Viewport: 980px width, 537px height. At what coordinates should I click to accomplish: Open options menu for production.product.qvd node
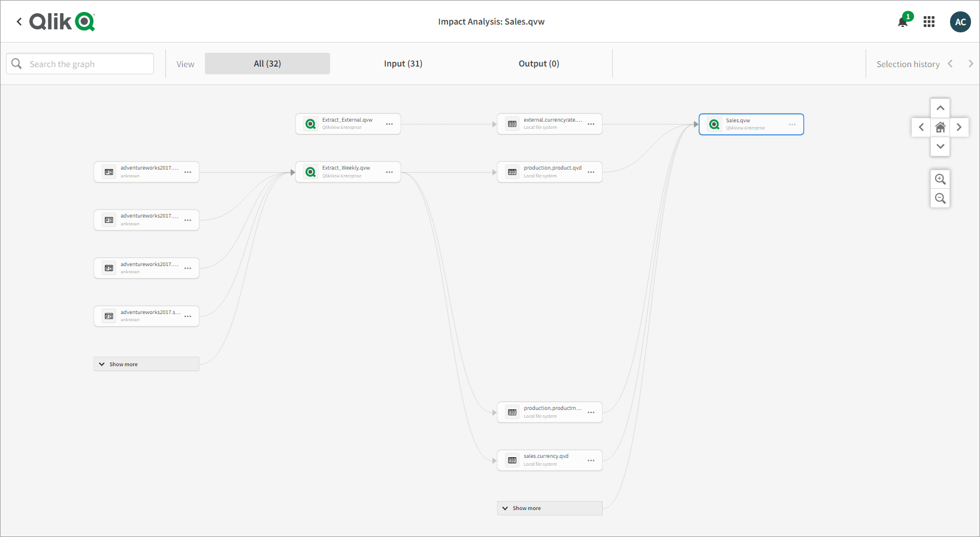point(591,172)
